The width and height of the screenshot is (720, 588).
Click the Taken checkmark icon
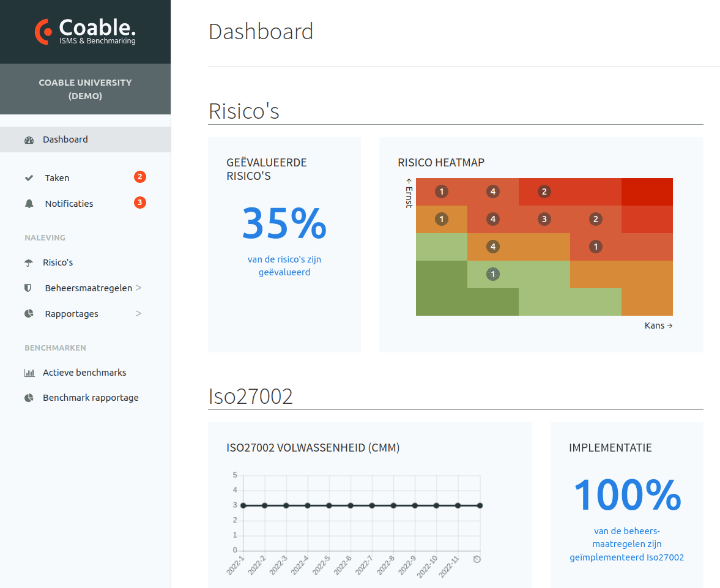click(29, 178)
